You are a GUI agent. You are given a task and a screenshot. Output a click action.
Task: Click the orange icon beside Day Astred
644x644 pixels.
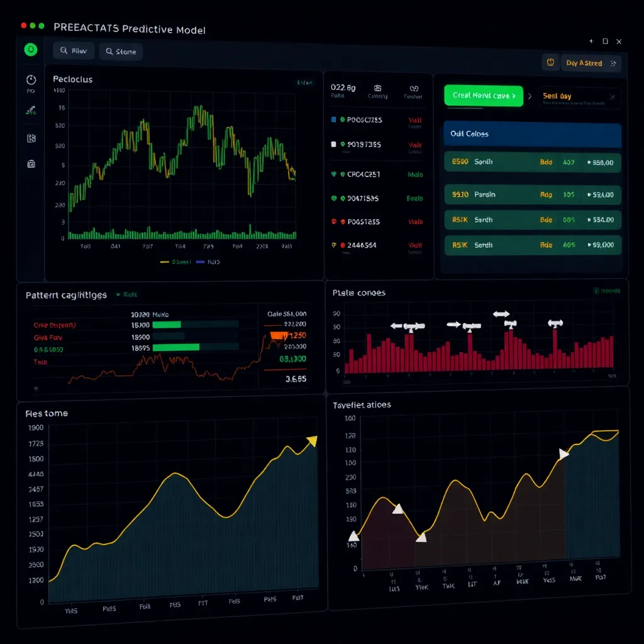pos(550,62)
